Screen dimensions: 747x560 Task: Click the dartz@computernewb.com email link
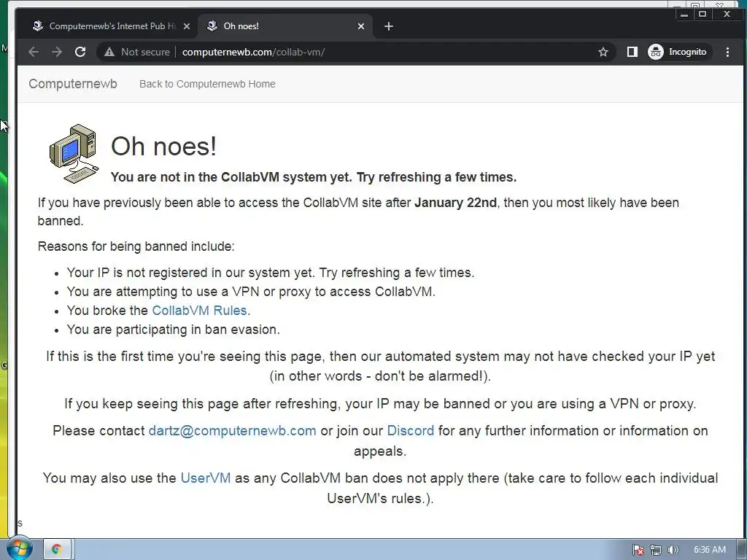(232, 430)
